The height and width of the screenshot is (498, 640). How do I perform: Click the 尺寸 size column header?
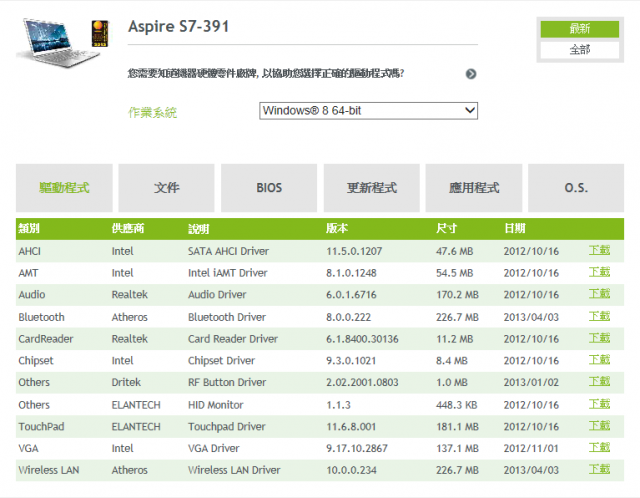pyautogui.click(x=446, y=228)
